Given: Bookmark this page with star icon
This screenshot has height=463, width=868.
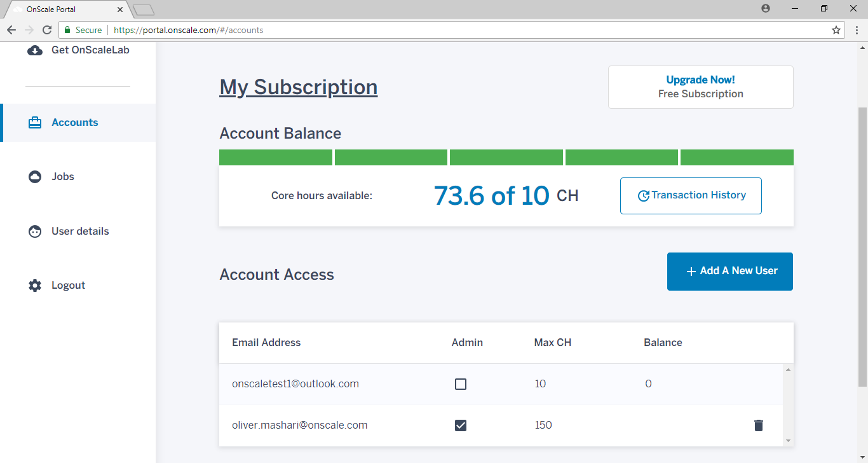Looking at the screenshot, I should click(836, 30).
